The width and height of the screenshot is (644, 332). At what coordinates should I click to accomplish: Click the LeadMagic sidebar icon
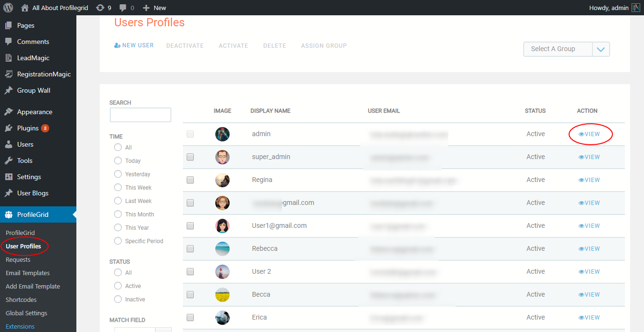coord(9,58)
